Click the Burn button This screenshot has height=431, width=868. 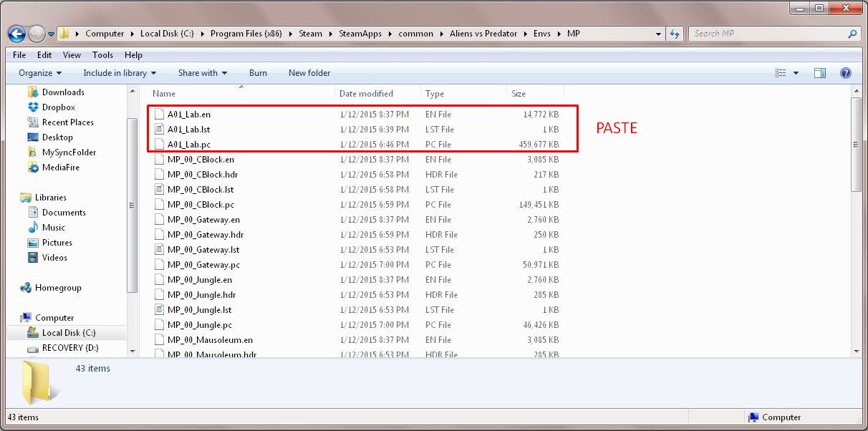click(x=258, y=73)
